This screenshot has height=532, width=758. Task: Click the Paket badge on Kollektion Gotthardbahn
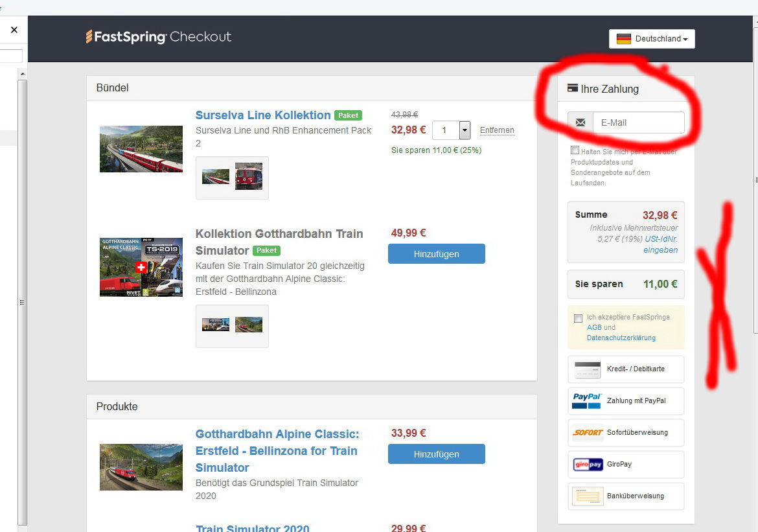267,251
